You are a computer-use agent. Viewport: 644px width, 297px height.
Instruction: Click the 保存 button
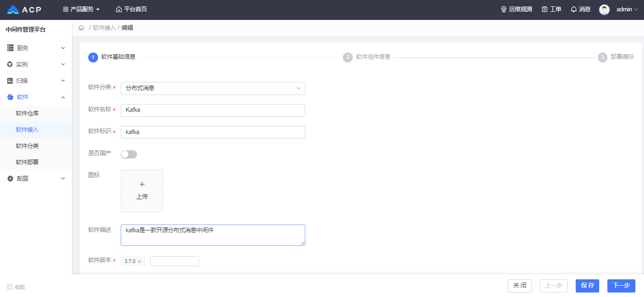[587, 286]
